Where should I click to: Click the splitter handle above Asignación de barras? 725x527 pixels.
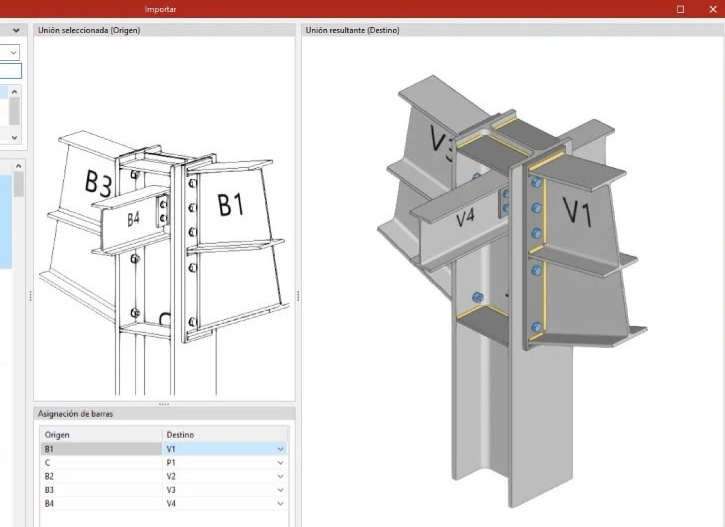coord(164,404)
